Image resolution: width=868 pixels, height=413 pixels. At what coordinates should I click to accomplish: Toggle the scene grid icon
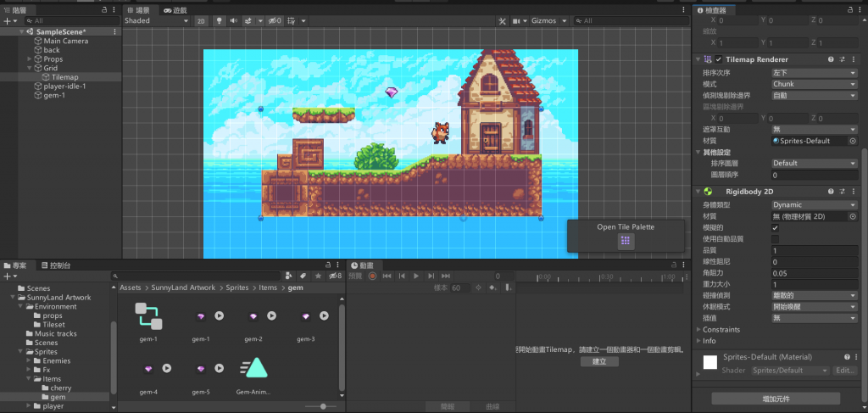click(292, 20)
